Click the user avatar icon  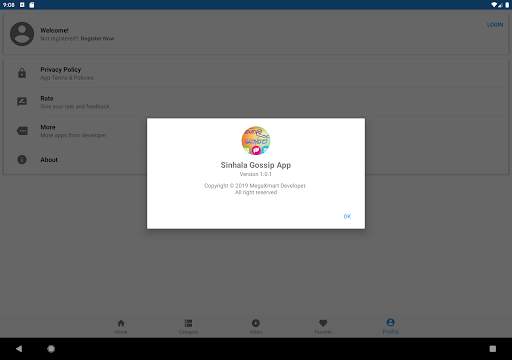point(22,34)
